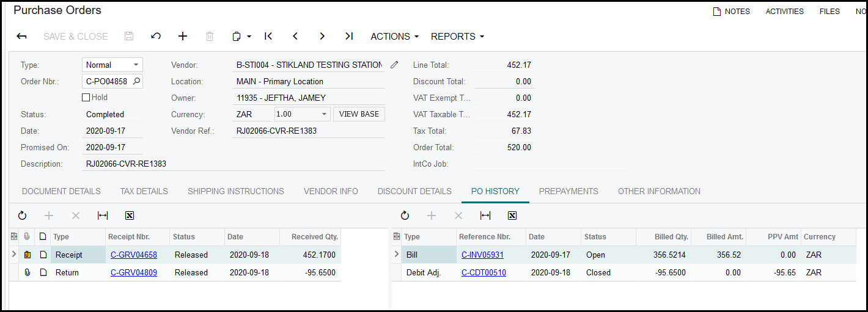The height and width of the screenshot is (312, 868).
Task: Go to first record icon
Action: pos(268,37)
